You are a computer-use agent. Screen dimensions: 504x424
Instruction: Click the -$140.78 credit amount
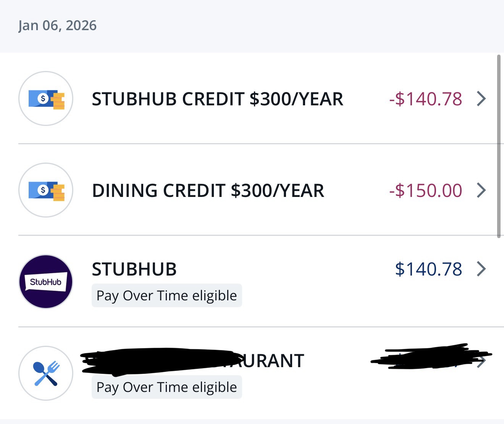[425, 99]
